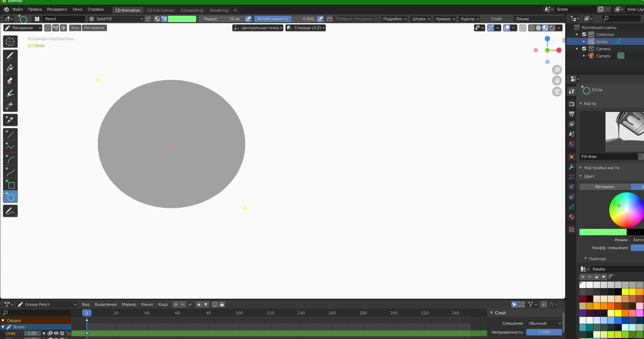Select the Tint tool

[10, 93]
